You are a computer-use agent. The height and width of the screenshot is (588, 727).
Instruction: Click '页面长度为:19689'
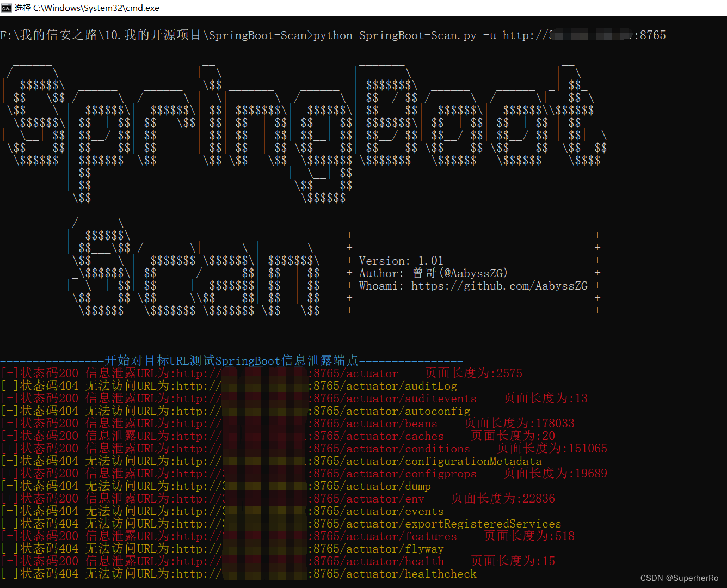pyautogui.click(x=555, y=474)
